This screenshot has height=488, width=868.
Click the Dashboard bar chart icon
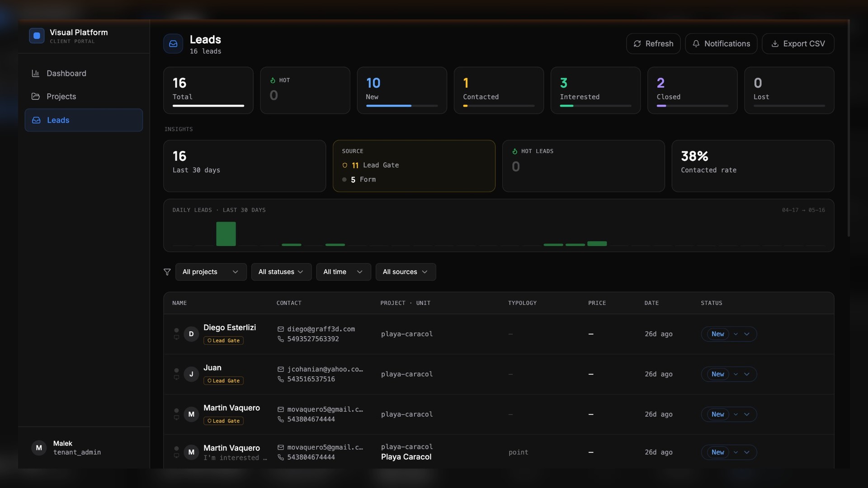click(x=35, y=73)
